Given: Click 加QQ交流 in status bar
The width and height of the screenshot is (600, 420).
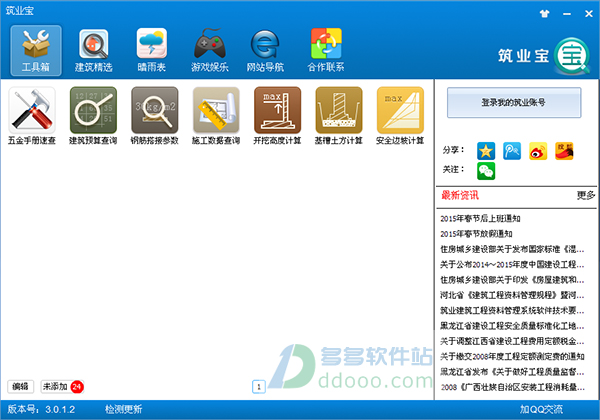Looking at the screenshot, I should pos(541,409).
